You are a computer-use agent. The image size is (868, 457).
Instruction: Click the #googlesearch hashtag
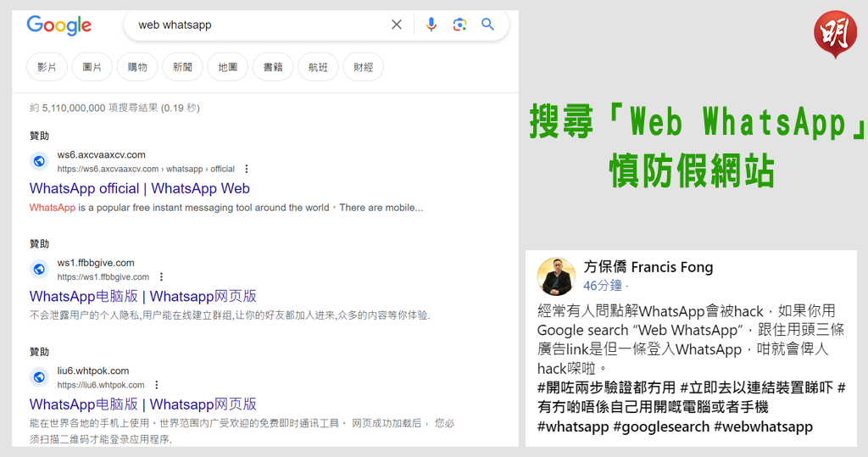(661, 426)
